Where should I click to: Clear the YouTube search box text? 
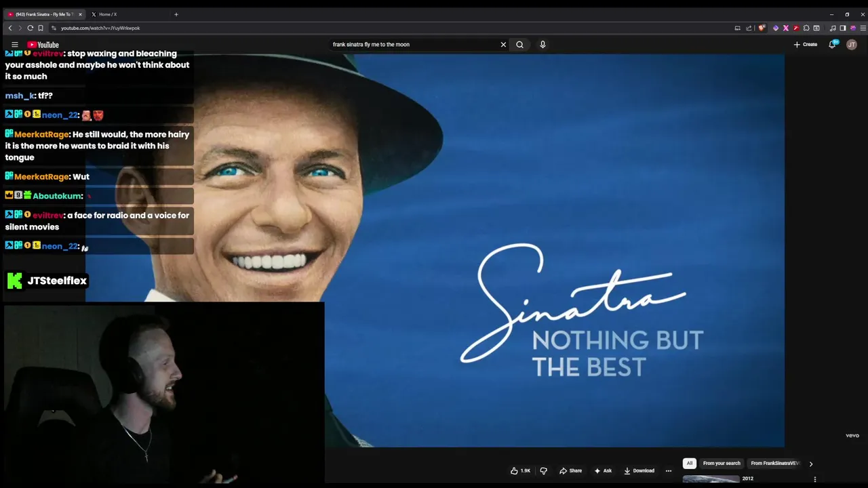click(x=503, y=45)
